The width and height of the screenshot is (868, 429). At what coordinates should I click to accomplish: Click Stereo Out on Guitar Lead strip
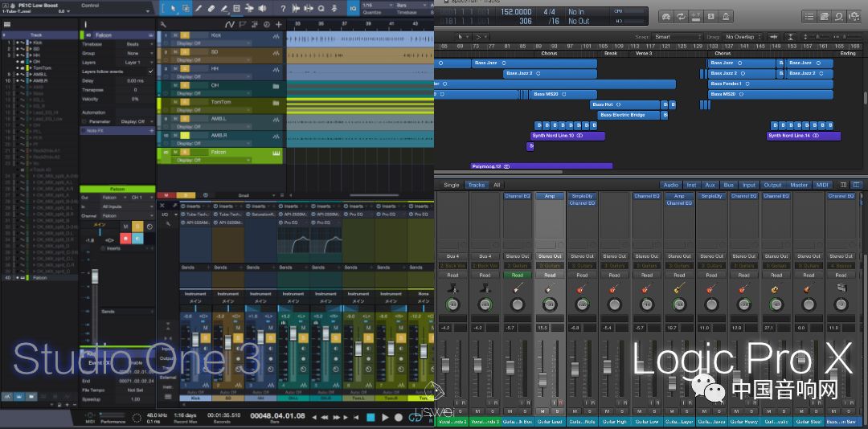tap(550, 256)
